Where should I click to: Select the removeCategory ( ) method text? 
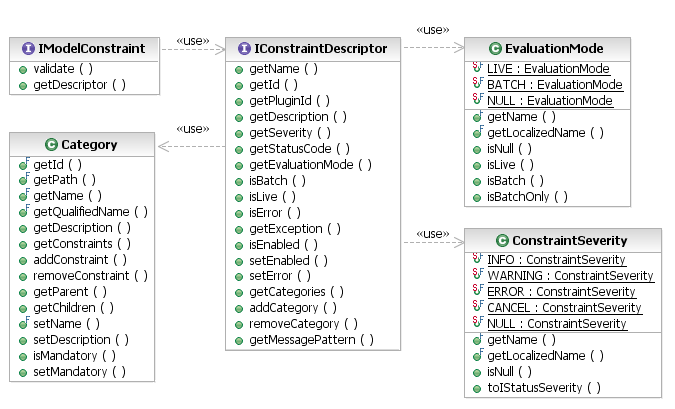pos(303,323)
